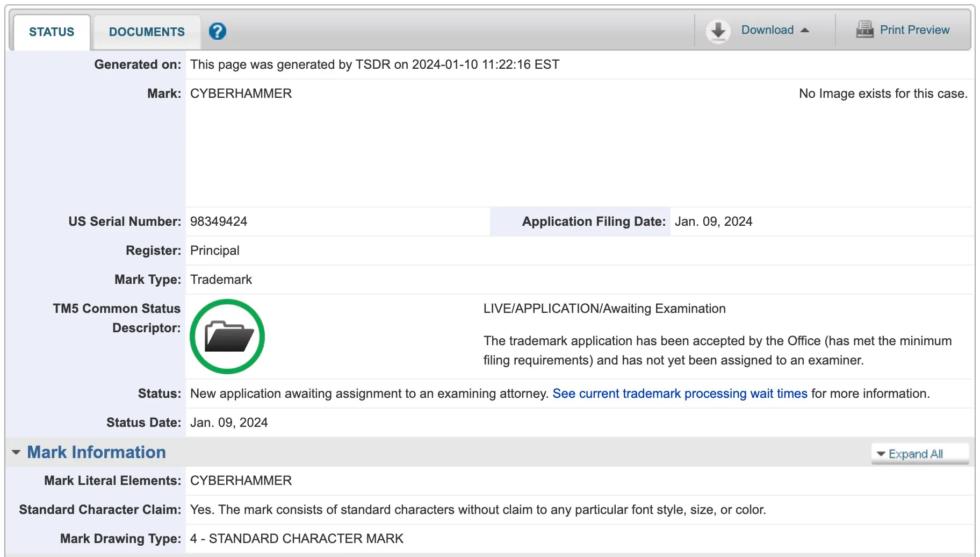Click the Mark Literal Elements CYBERHAMMER value

tap(241, 481)
